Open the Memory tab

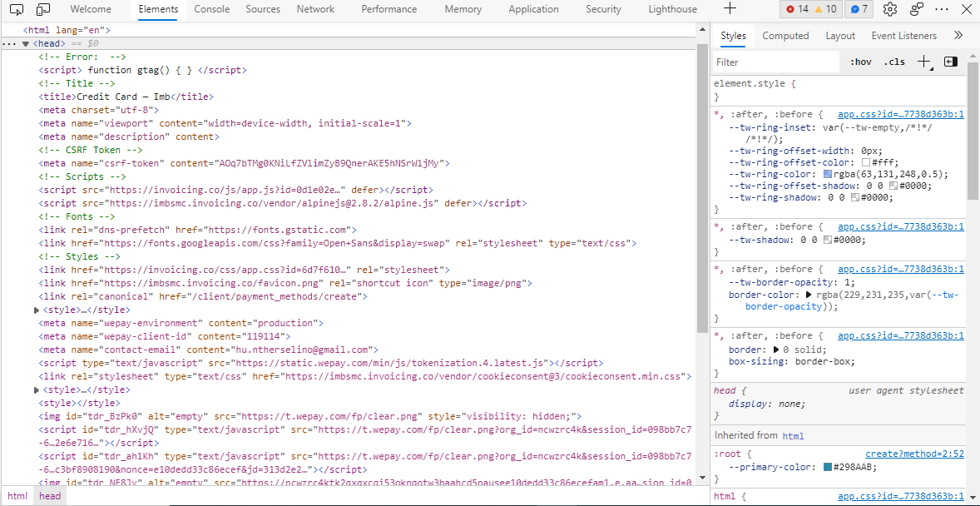(463, 9)
